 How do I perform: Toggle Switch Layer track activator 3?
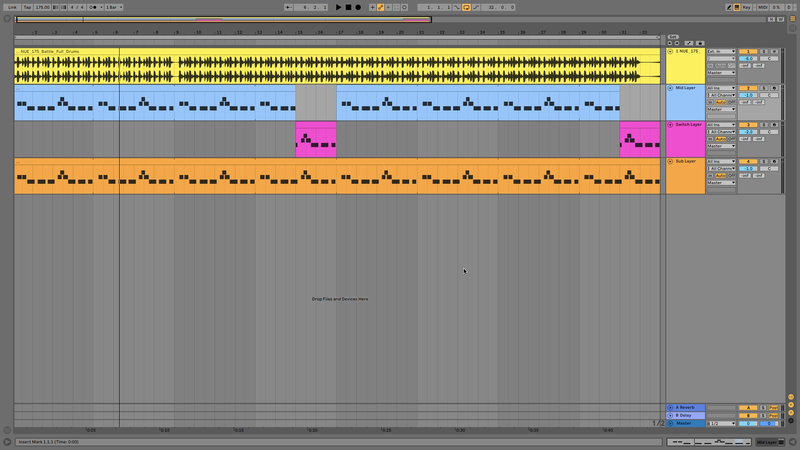coord(748,125)
